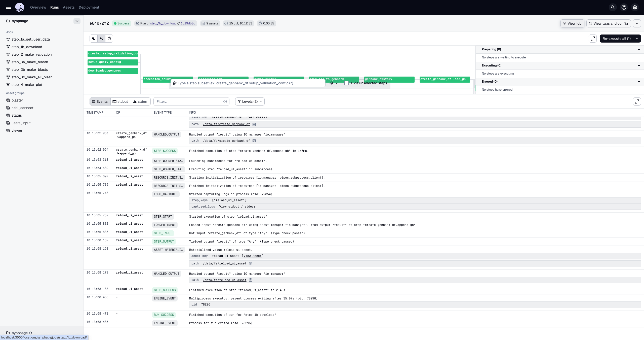Click the RUN_SUCCESS event type tag
Viewport: 644px width, 340px height.
164,315
